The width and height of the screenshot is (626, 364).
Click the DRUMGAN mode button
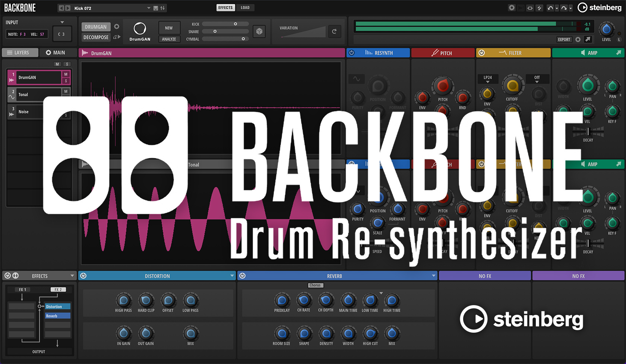(96, 27)
